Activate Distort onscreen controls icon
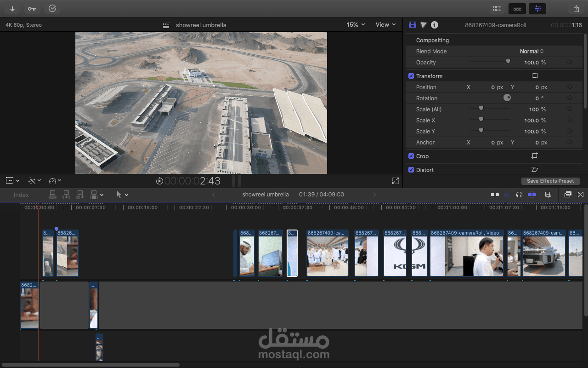This screenshot has width=588, height=368. point(535,170)
